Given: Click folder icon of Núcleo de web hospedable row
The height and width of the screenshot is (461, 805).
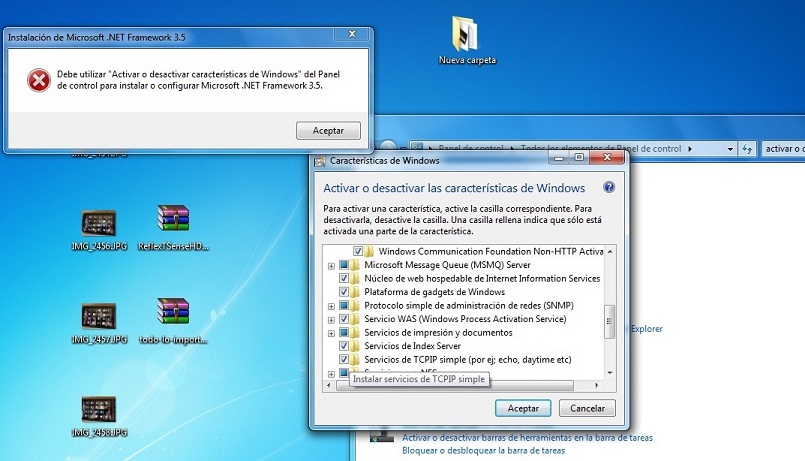Looking at the screenshot, I should click(355, 279).
